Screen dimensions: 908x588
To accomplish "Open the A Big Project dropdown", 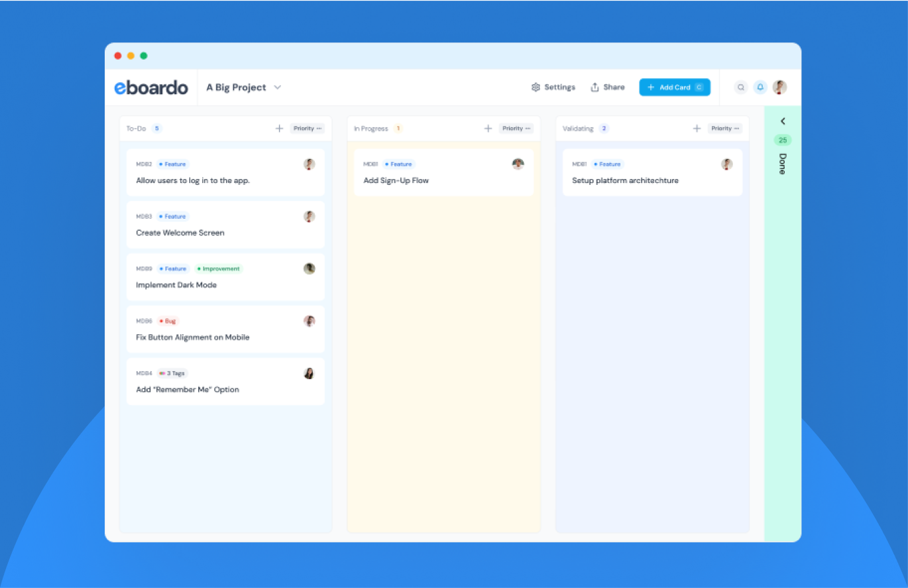I will (x=243, y=88).
